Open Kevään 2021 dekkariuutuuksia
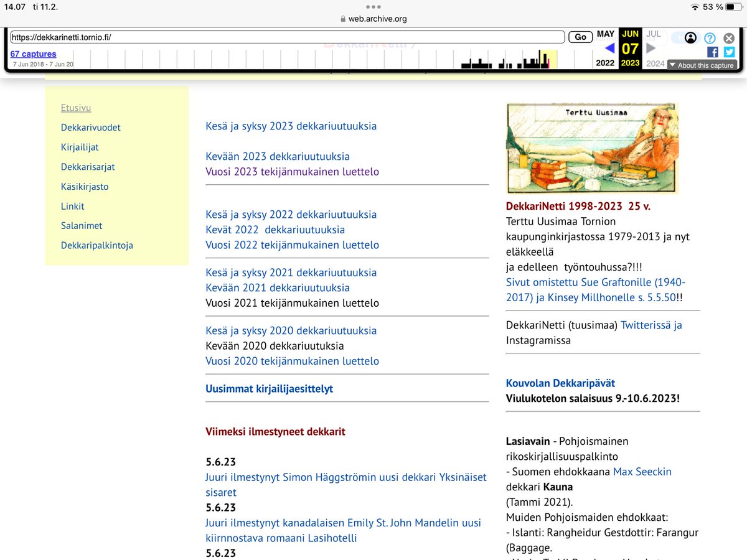 [x=278, y=287]
